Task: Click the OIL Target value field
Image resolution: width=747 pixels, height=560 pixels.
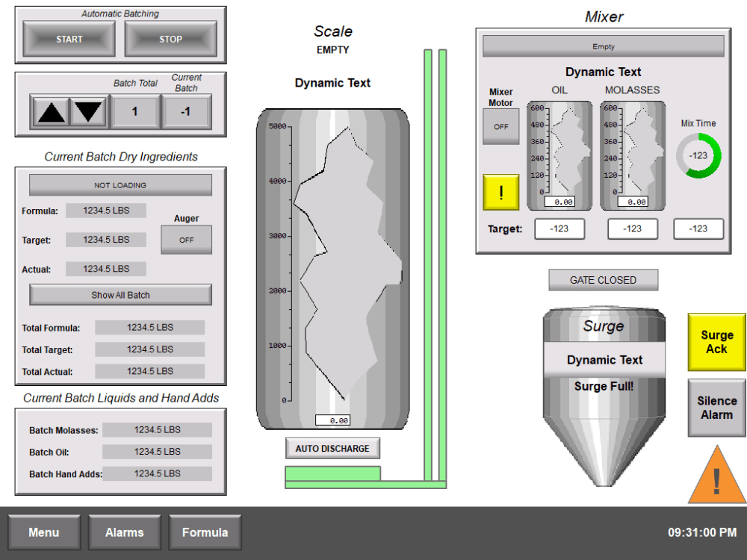Action: [560, 228]
